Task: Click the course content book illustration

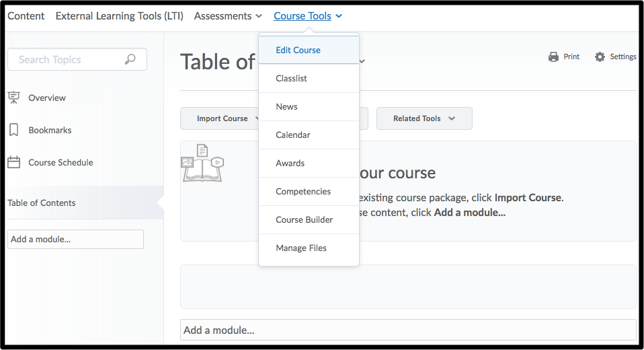Action: pos(202,163)
